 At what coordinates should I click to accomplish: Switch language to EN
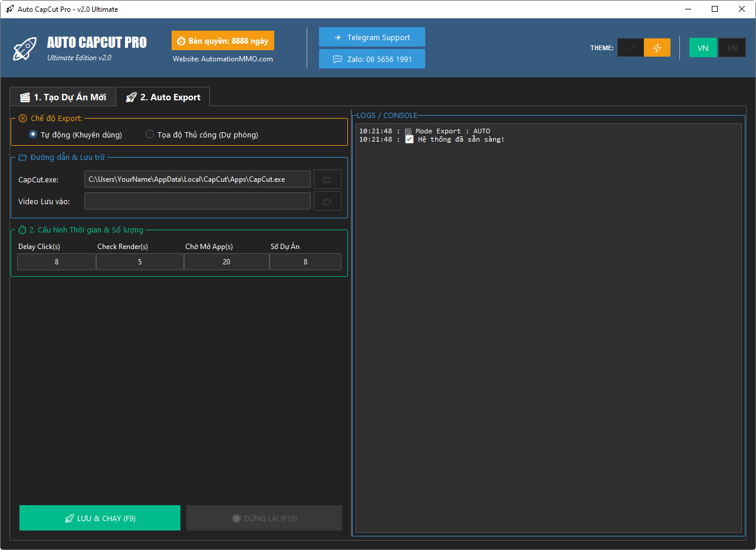(732, 48)
